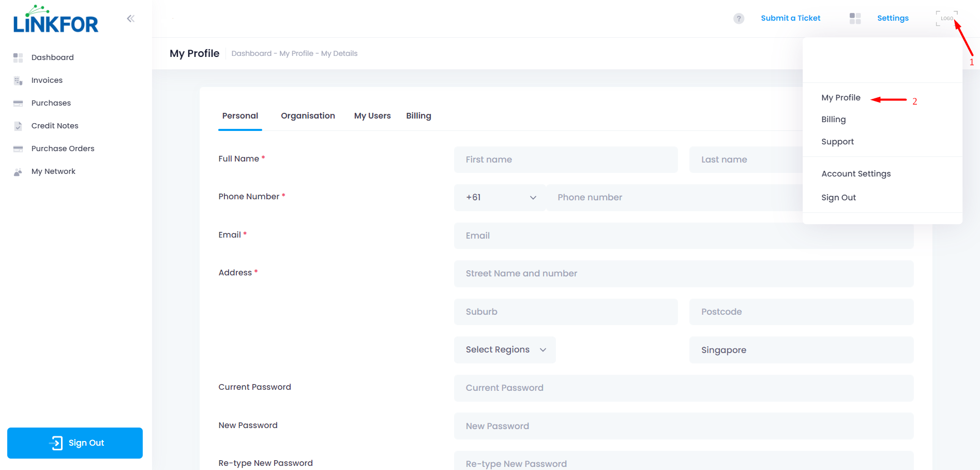Screen dimensions: 980x470
Task: Choose Sign Out in the user dropdown
Action: coord(838,198)
